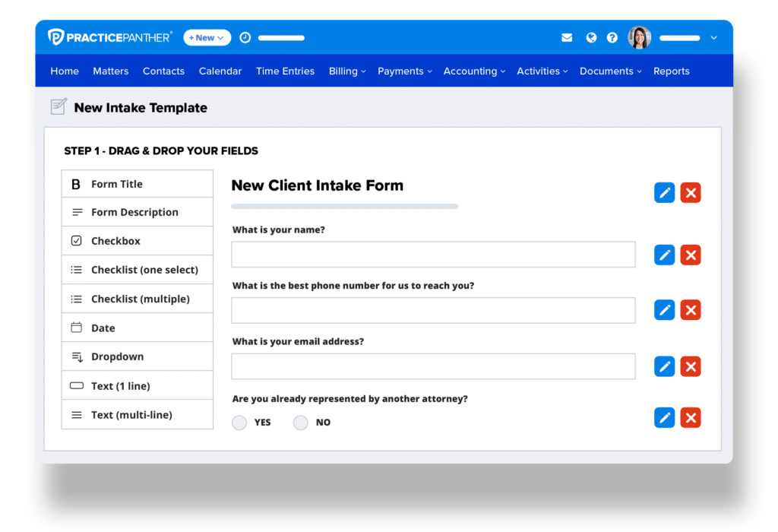Image resolution: width=778 pixels, height=532 pixels.
Task: Select the Dropdown field type
Action: click(x=138, y=356)
